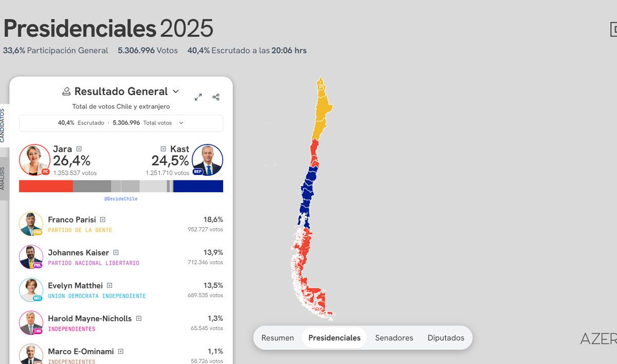
Task: Open the Resultado General dropdown chevron
Action: click(x=176, y=92)
